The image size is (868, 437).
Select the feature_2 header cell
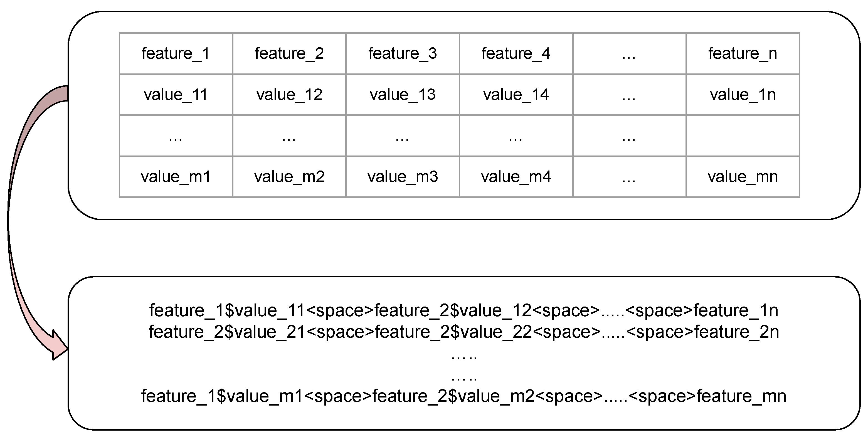pyautogui.click(x=289, y=53)
